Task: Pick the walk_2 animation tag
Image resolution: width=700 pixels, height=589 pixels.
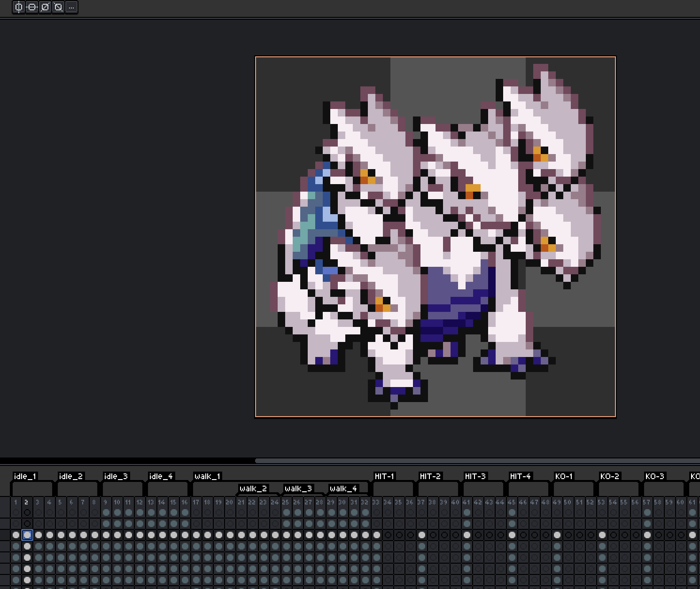Action: (x=253, y=488)
